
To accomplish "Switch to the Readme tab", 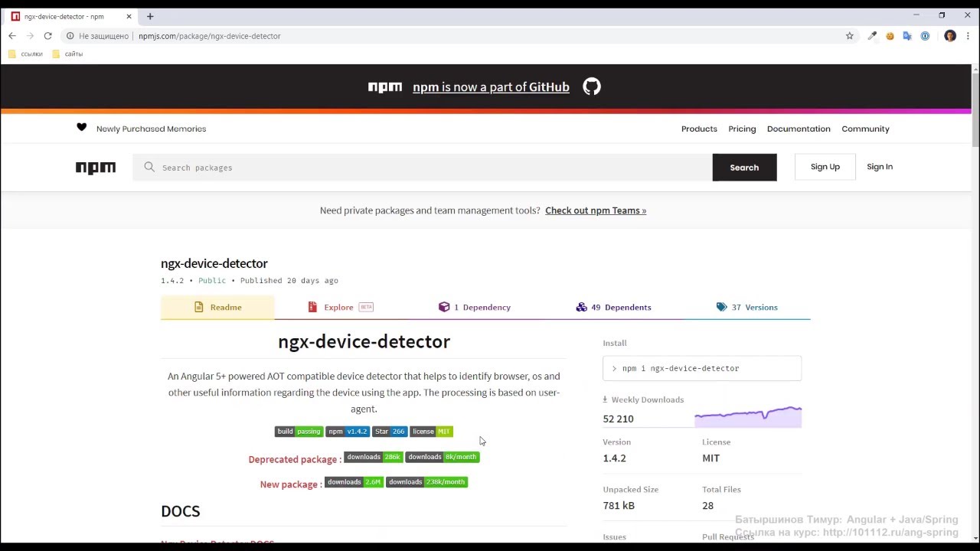I will (217, 307).
